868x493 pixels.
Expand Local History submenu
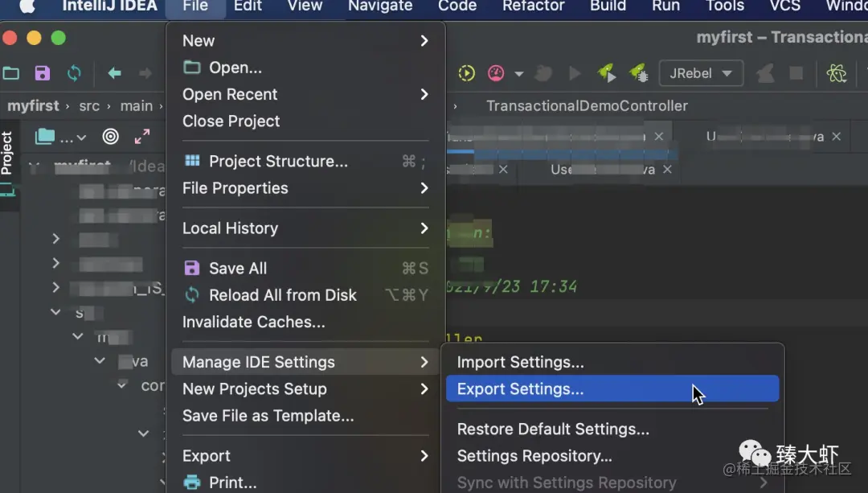(x=305, y=228)
